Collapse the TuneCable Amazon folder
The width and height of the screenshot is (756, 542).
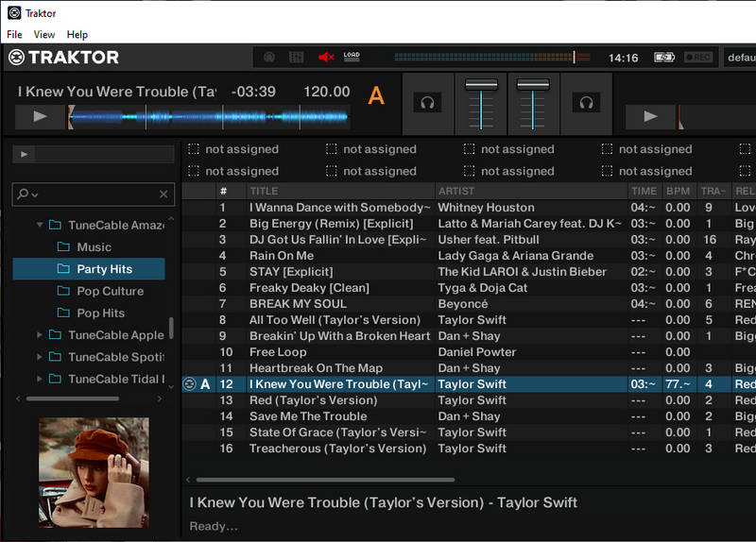click(40, 226)
